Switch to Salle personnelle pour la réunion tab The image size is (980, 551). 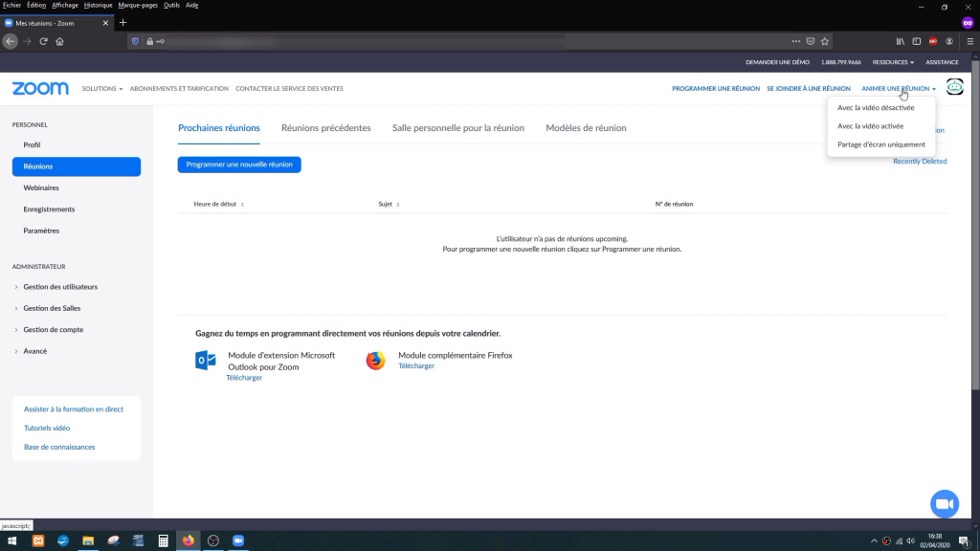(x=458, y=128)
